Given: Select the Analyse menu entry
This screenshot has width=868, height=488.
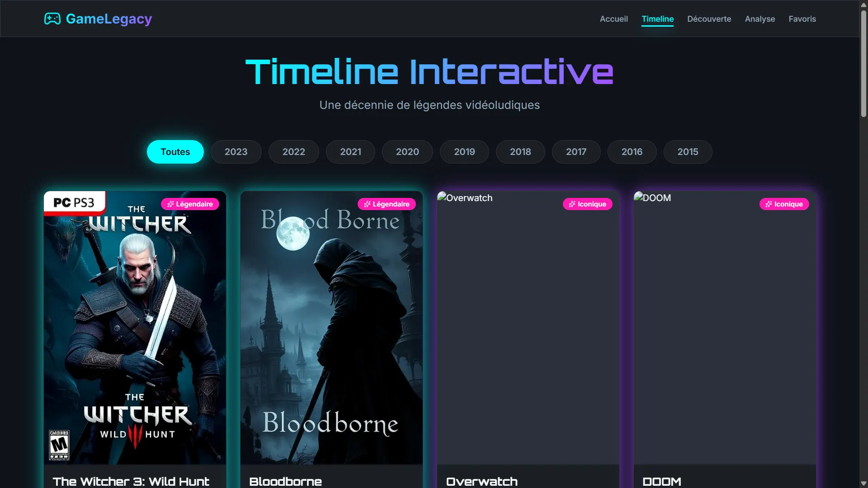Looking at the screenshot, I should pos(760,19).
